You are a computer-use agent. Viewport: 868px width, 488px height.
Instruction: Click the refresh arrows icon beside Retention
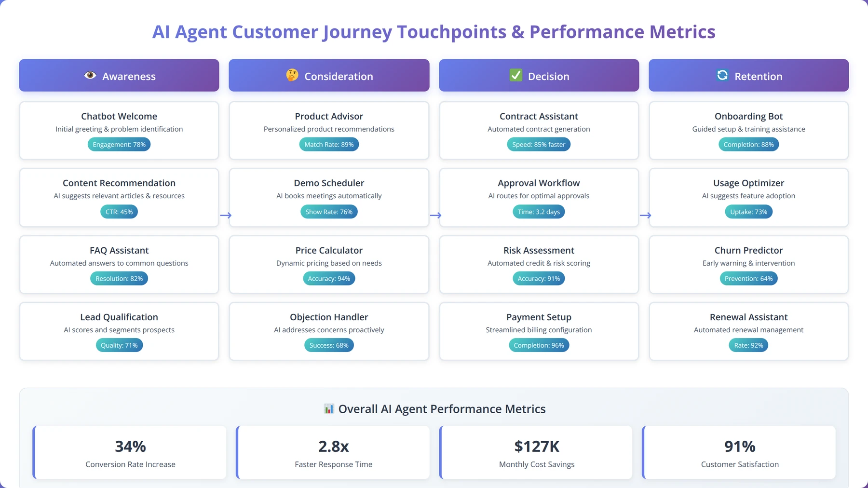(x=722, y=75)
